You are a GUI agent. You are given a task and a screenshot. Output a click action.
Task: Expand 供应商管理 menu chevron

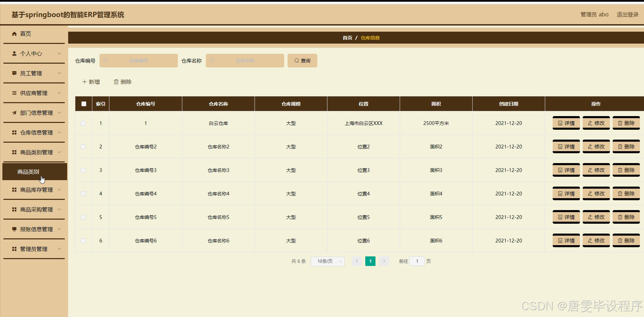[59, 93]
